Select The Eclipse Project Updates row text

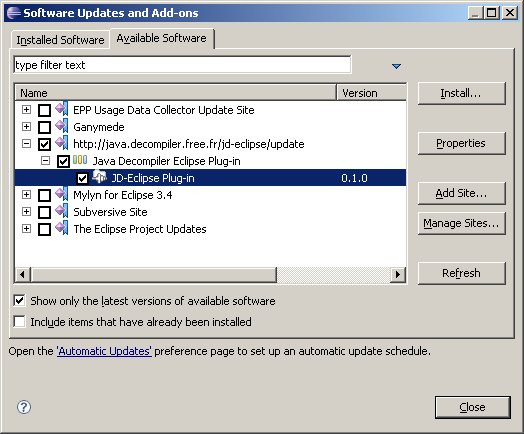click(140, 229)
